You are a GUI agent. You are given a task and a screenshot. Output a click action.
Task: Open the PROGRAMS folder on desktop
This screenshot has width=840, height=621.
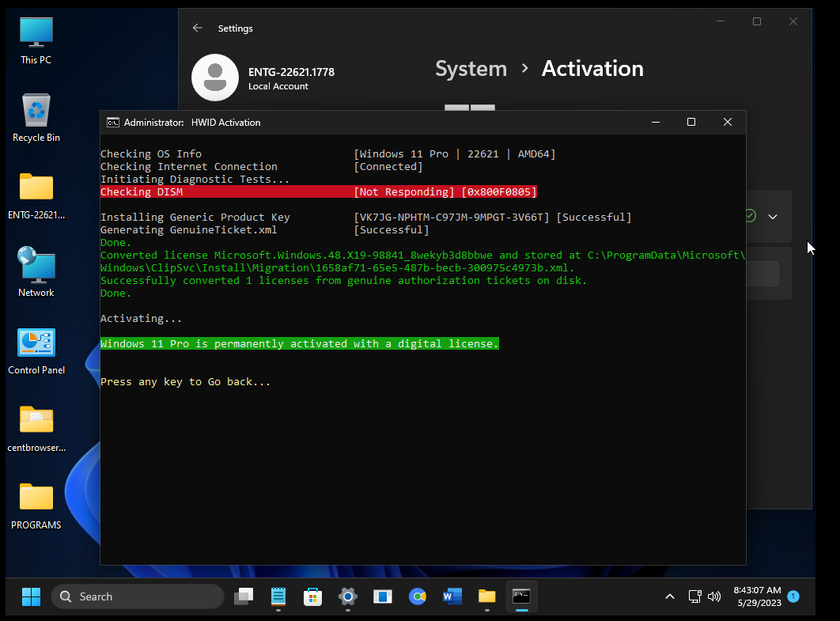(x=36, y=506)
